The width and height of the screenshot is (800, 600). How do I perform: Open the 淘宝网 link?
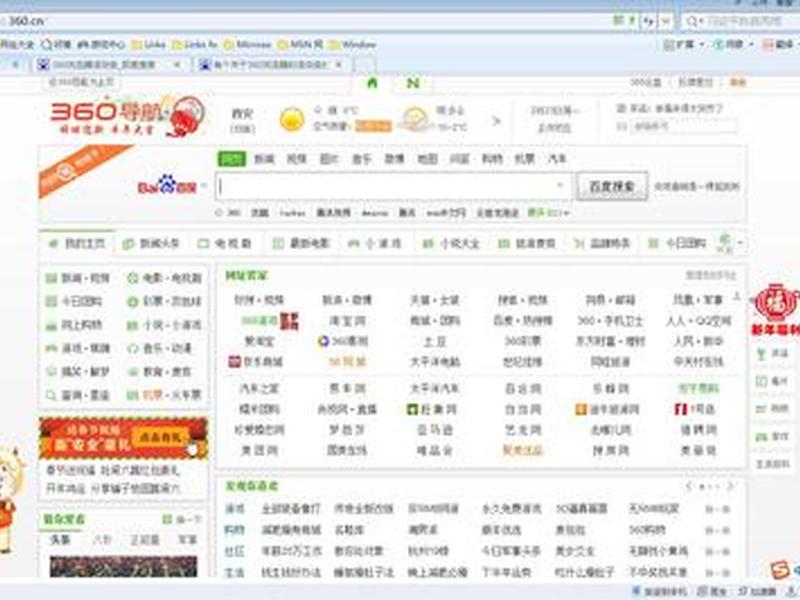point(347,321)
